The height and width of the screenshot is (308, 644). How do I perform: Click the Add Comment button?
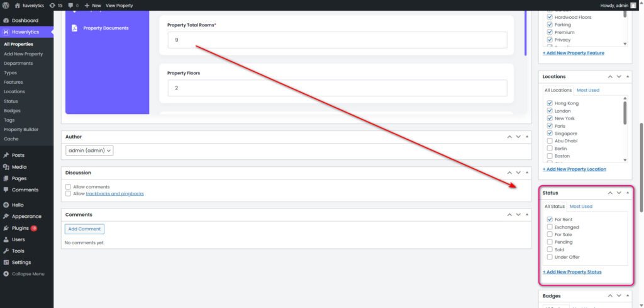coord(84,229)
